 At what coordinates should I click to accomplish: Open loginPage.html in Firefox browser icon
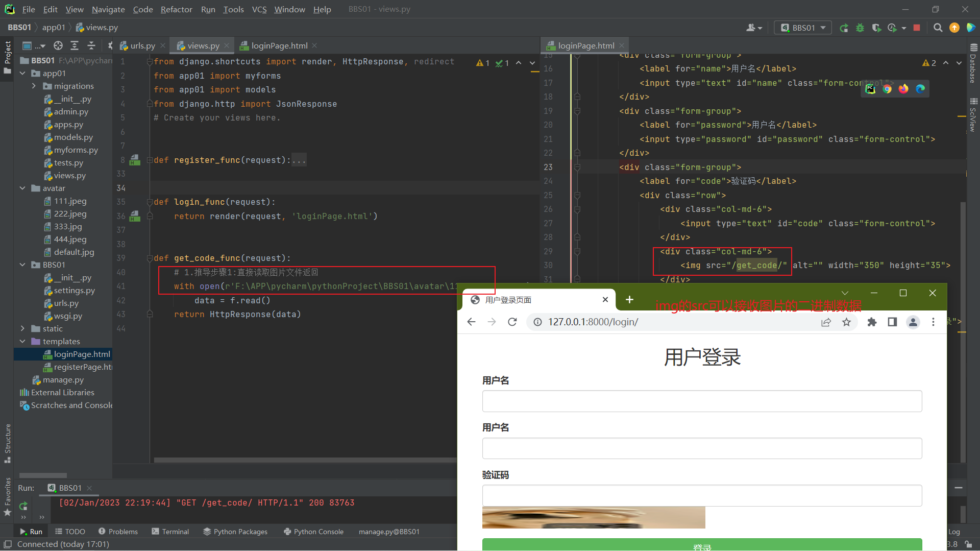coord(903,89)
